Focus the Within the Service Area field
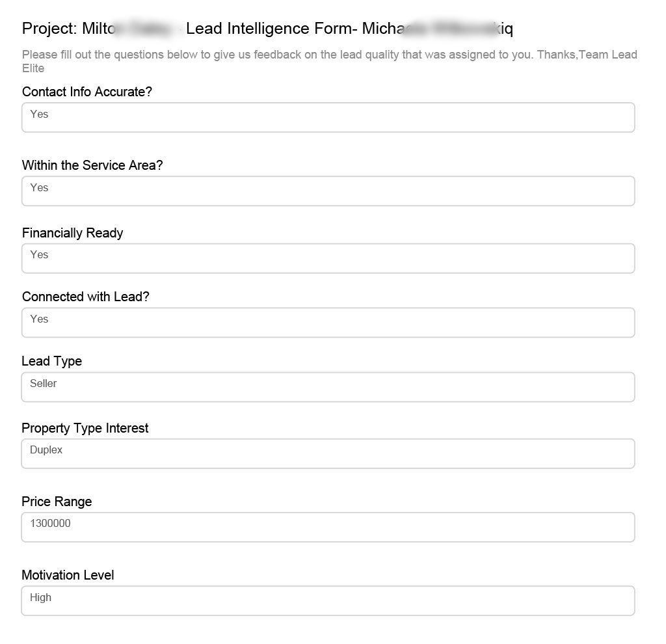Viewport: 666px width, 644px height. pos(328,191)
